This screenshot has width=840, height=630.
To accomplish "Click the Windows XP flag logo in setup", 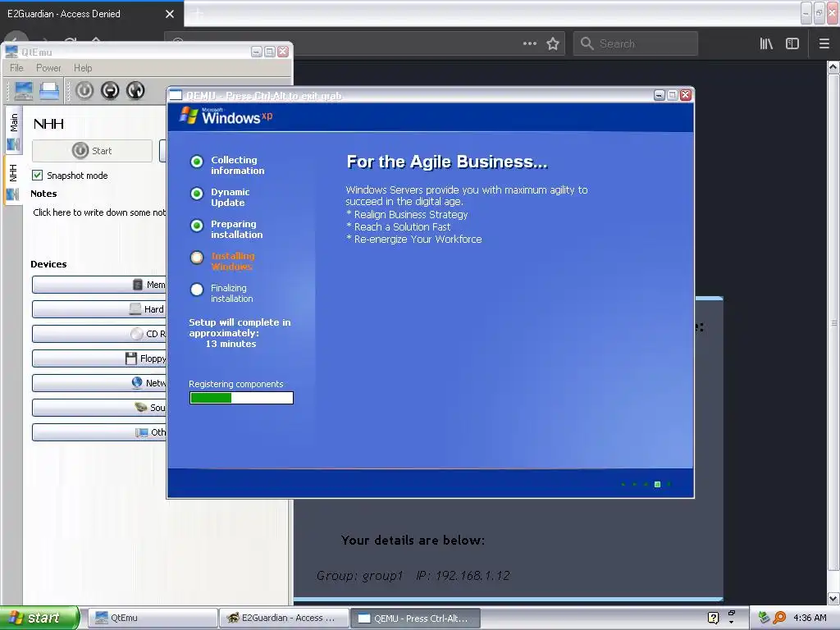I will point(189,115).
